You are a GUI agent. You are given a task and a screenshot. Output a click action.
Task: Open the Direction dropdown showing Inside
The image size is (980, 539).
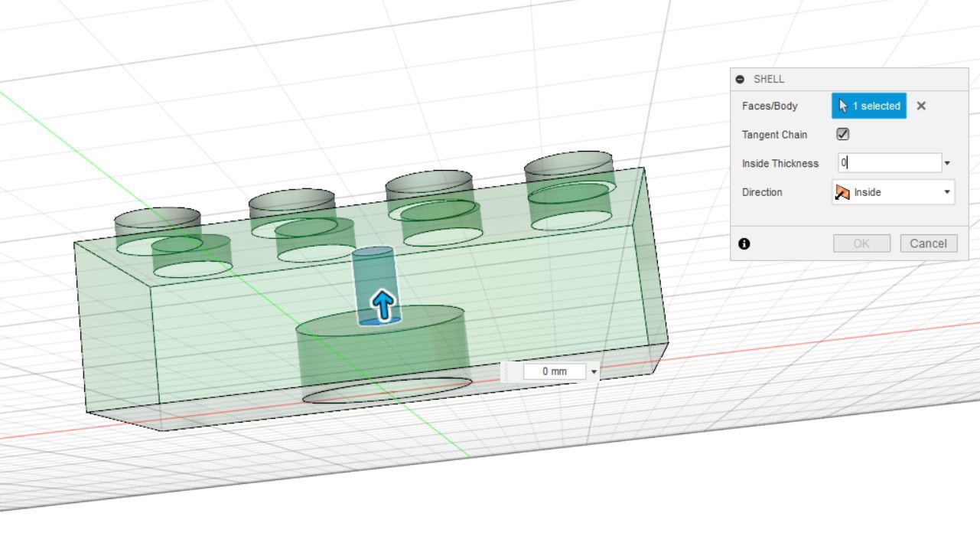coord(893,192)
